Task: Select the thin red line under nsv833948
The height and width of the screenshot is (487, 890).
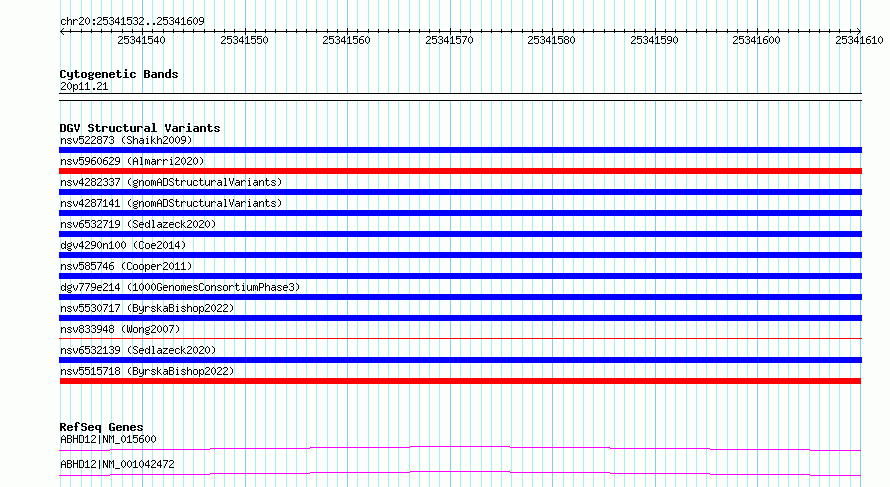Action: tap(460, 338)
